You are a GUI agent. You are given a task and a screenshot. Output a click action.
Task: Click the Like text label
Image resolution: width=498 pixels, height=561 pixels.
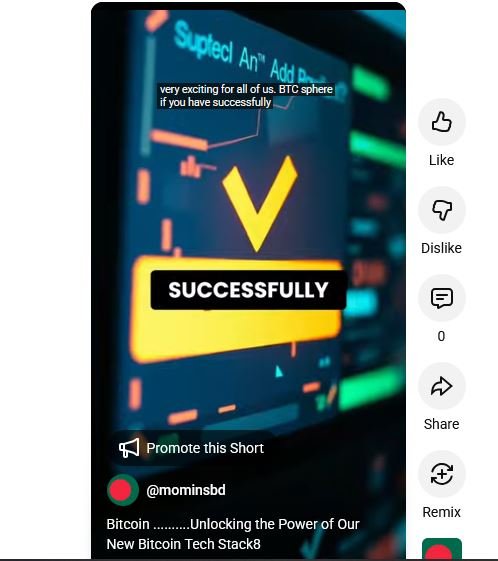441,160
